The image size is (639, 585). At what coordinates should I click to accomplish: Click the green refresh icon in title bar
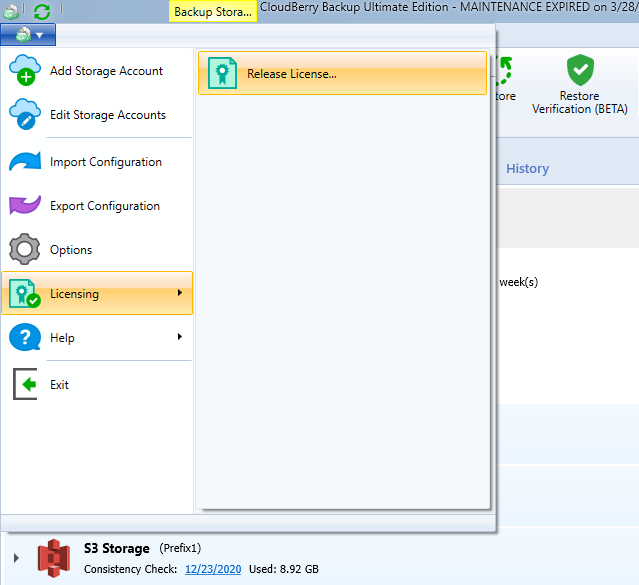tap(42, 11)
